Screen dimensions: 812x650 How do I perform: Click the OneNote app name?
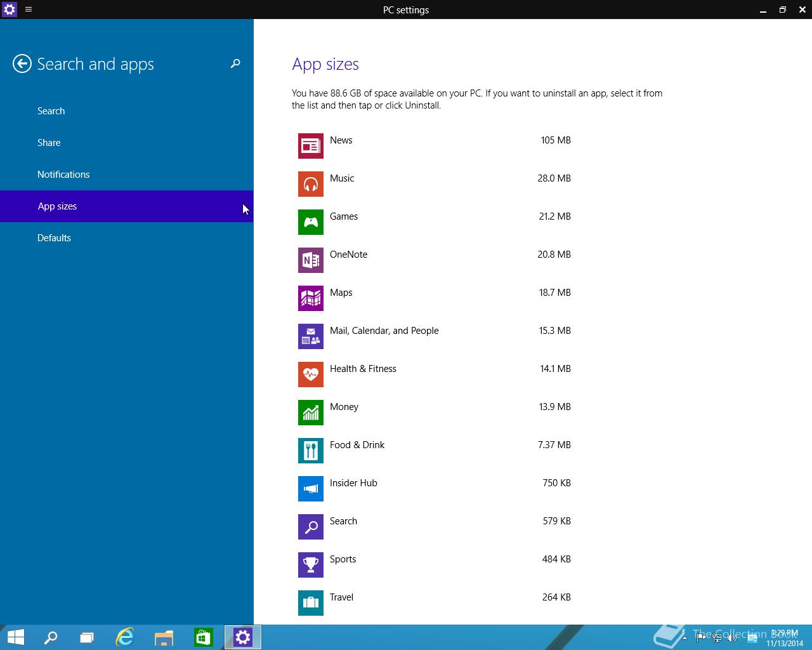click(x=349, y=255)
